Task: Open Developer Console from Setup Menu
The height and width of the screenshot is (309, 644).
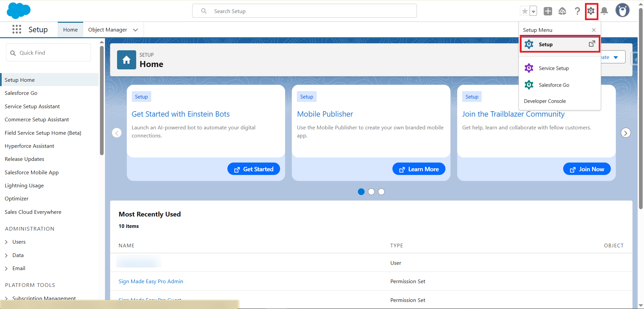Action: (545, 101)
